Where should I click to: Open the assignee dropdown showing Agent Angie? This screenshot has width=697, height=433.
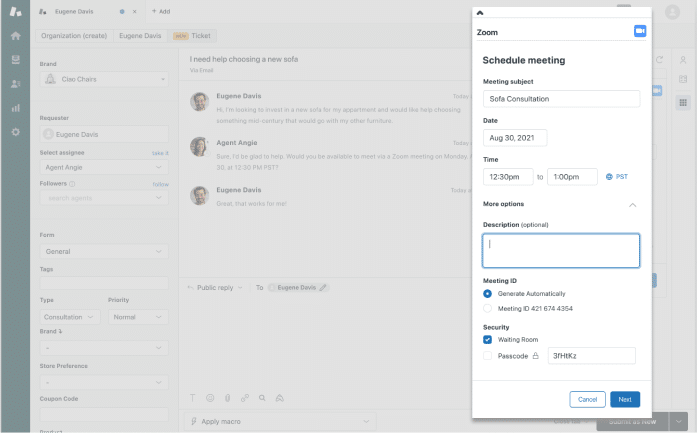(x=104, y=167)
